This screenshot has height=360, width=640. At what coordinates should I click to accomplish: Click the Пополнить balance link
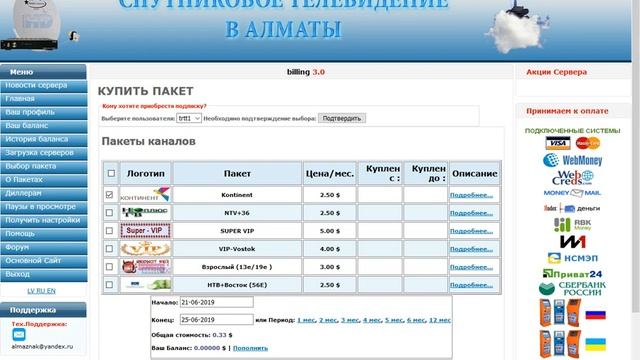250,348
